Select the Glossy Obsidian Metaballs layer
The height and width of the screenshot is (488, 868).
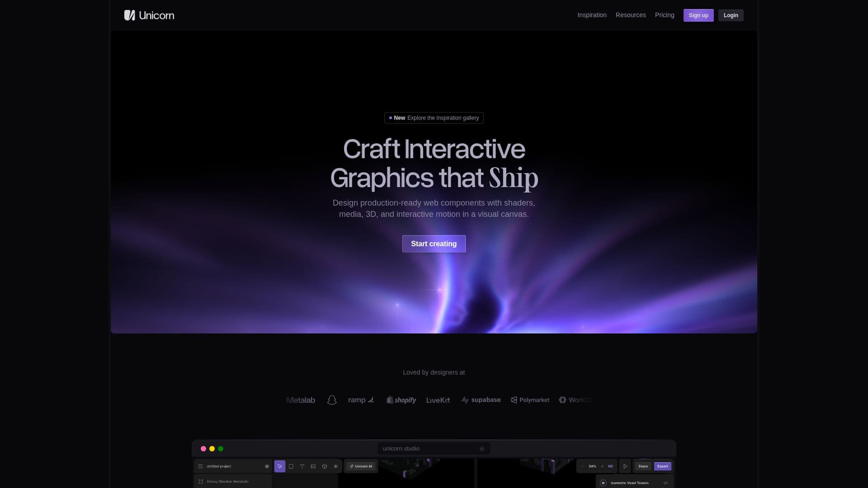pos(233,482)
